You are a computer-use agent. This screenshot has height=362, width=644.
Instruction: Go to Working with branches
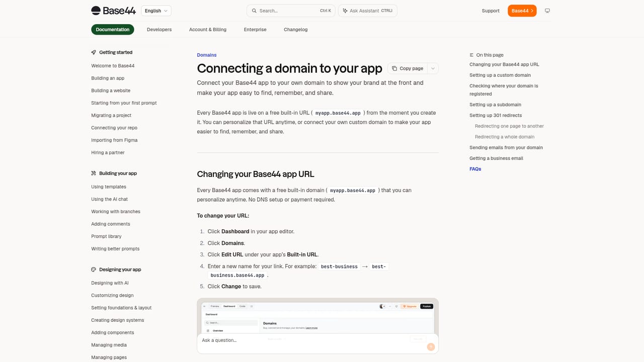pos(116,212)
